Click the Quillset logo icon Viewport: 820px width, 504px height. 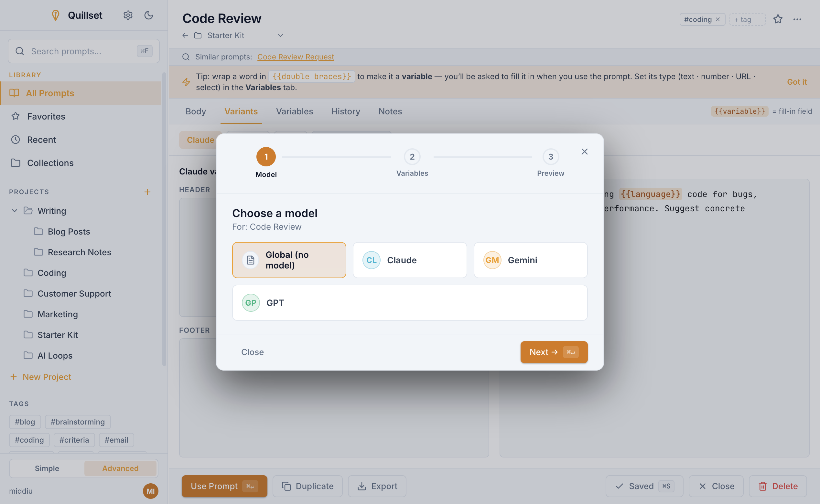pos(55,15)
